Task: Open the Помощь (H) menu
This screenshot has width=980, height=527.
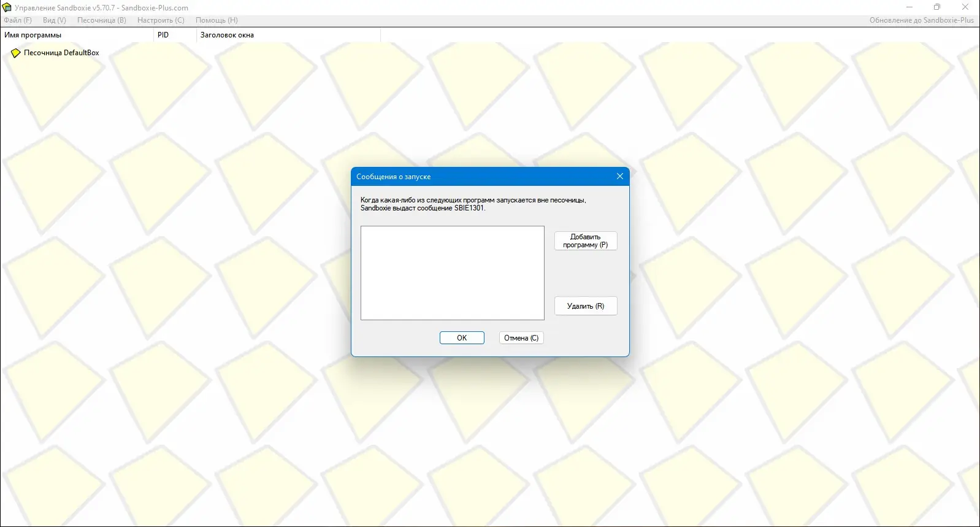Action: coord(216,20)
